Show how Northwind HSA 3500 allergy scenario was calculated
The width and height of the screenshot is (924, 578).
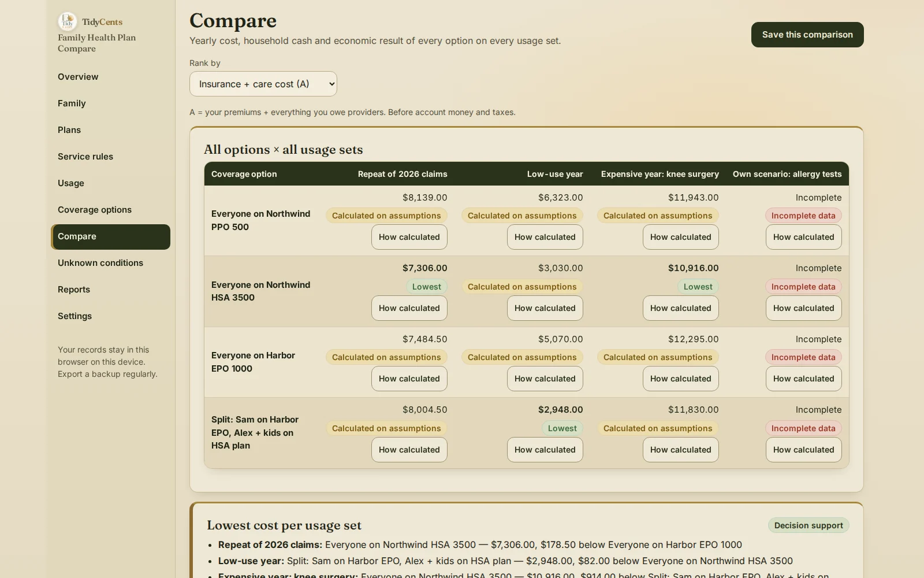pyautogui.click(x=804, y=308)
